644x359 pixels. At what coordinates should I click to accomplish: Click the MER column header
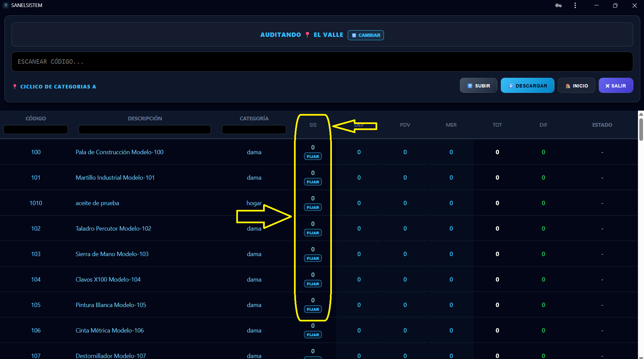click(451, 125)
